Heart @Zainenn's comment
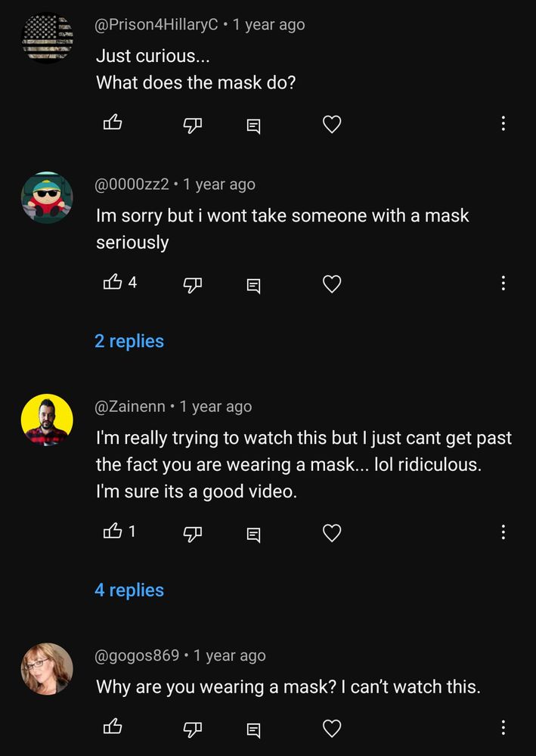 (331, 532)
